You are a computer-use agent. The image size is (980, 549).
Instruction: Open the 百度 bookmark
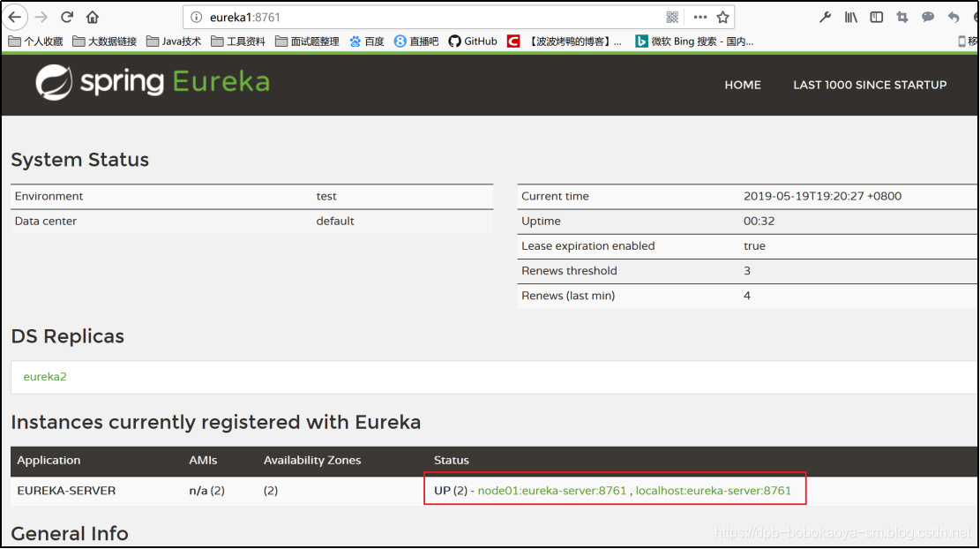click(x=367, y=41)
